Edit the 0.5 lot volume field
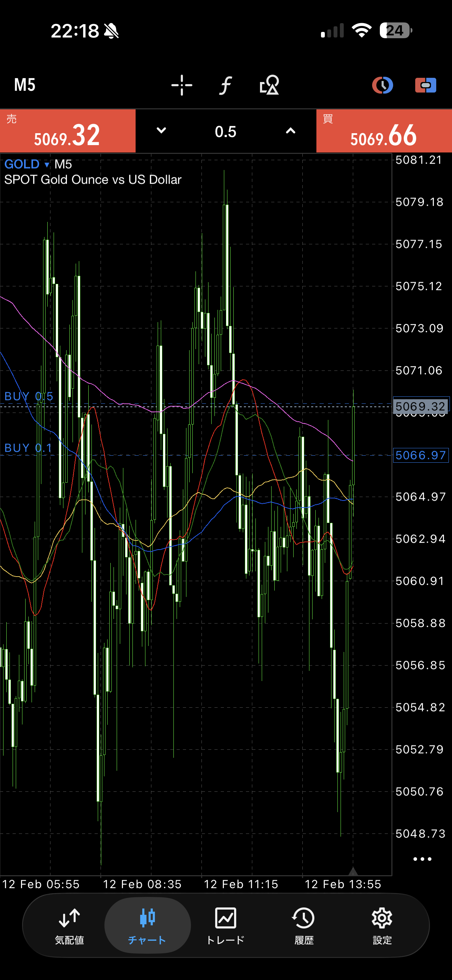 226,132
